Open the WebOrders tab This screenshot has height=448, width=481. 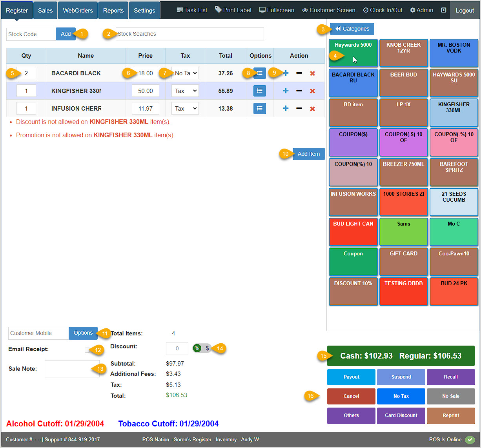tap(77, 10)
